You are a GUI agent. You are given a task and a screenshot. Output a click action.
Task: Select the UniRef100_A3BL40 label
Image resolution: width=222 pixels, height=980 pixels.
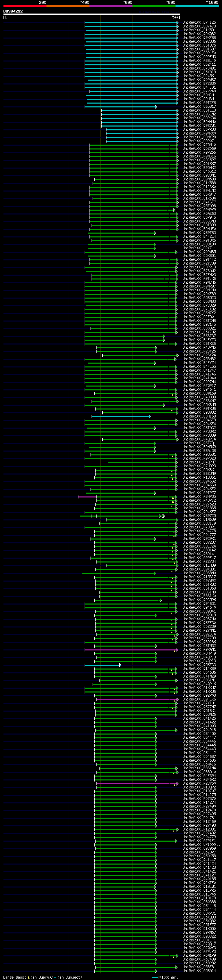point(199,61)
